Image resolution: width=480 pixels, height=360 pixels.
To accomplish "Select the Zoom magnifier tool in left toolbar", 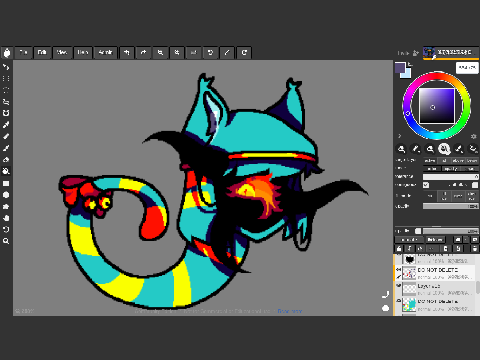I will (6, 241).
